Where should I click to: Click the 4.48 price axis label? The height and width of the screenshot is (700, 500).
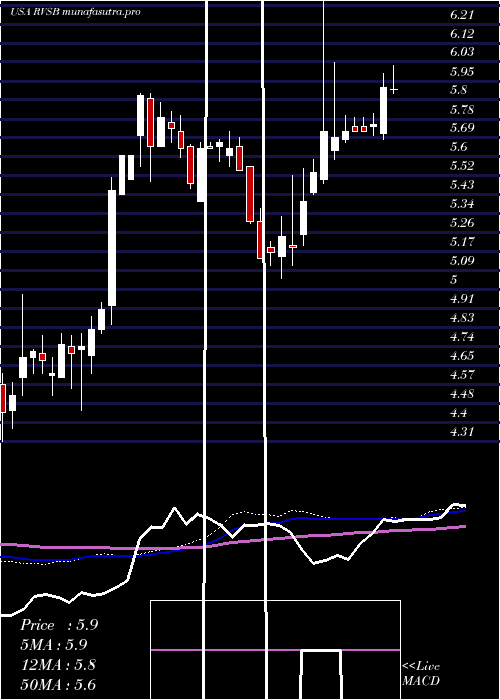(462, 394)
